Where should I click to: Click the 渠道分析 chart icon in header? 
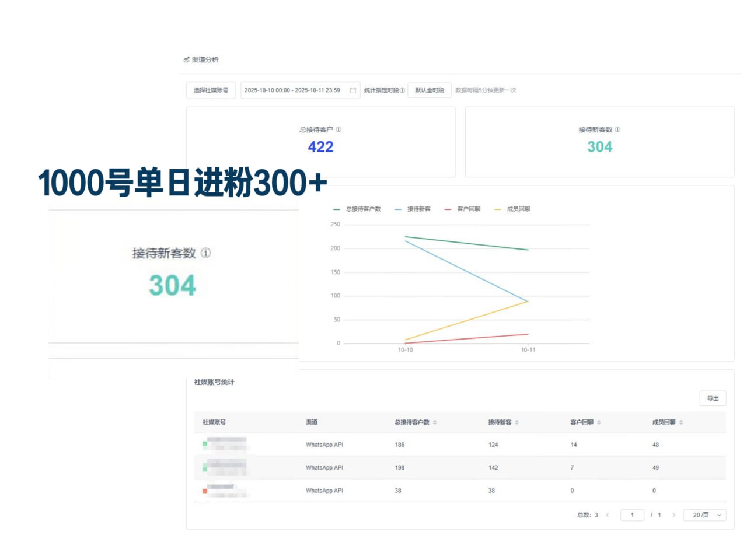(x=186, y=60)
